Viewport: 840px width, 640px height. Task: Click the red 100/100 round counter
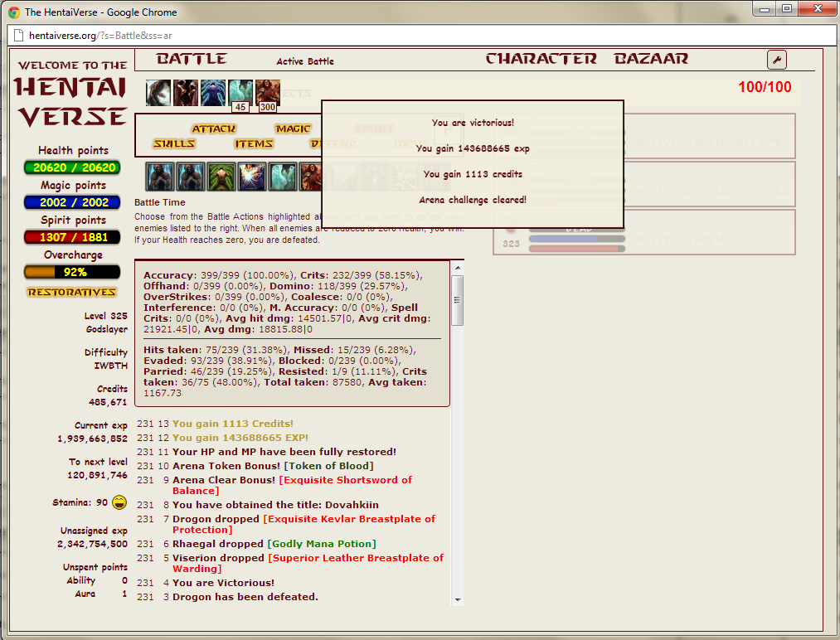765,87
